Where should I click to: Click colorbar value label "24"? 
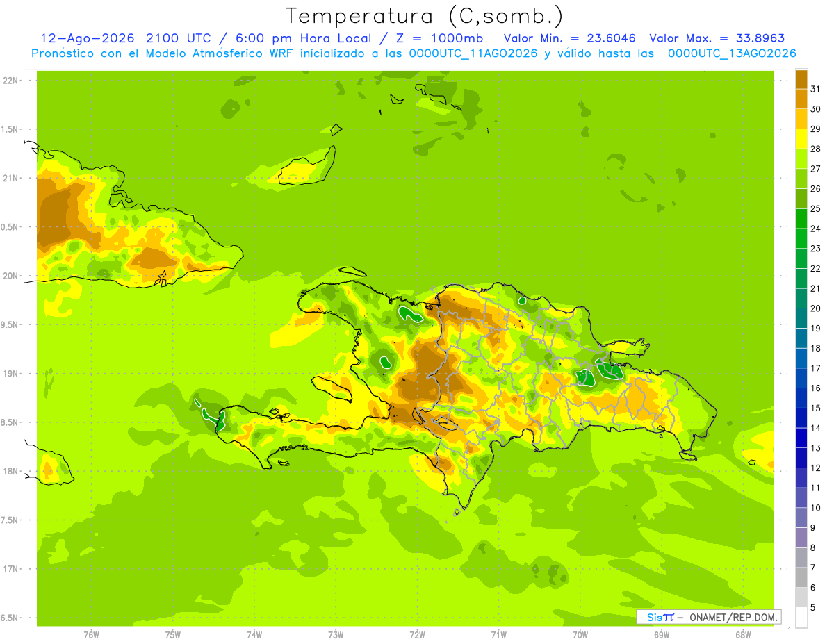815,229
